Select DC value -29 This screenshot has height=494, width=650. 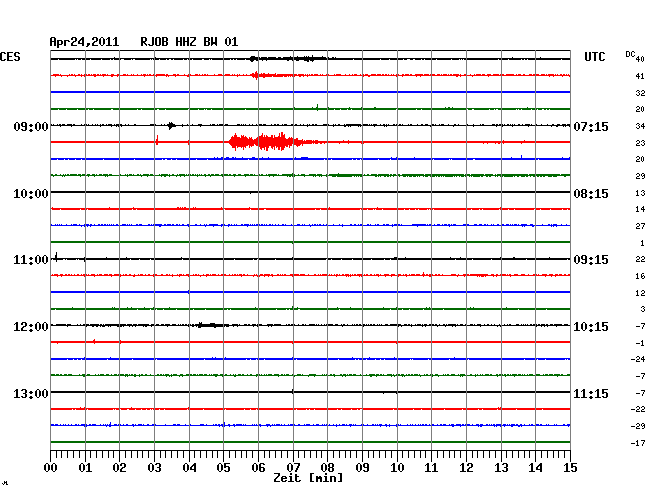point(638,426)
